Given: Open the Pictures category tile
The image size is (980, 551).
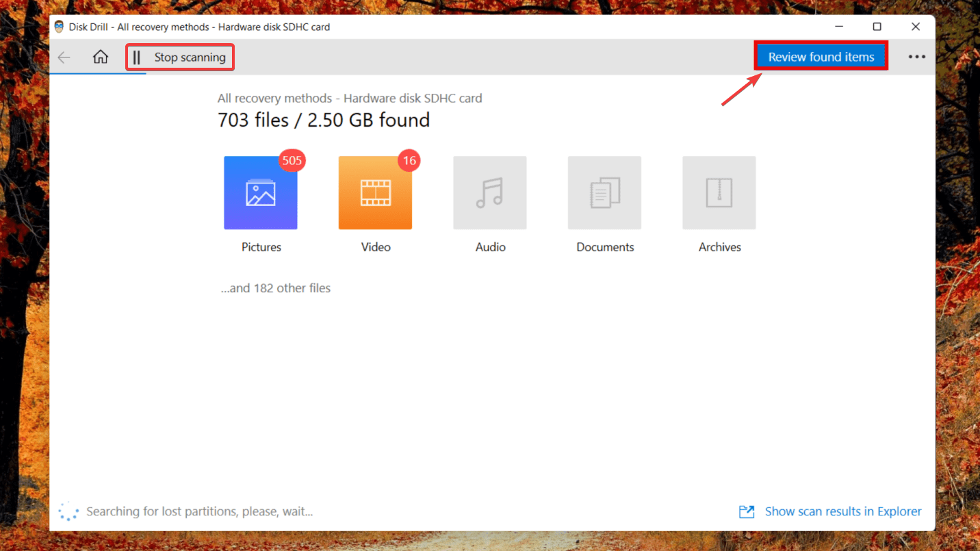Looking at the screenshot, I should (x=261, y=193).
